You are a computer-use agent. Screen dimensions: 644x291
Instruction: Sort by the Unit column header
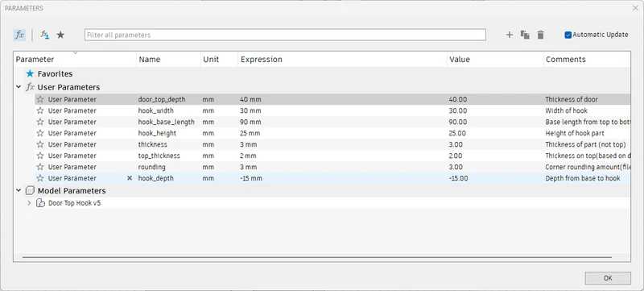click(x=219, y=59)
